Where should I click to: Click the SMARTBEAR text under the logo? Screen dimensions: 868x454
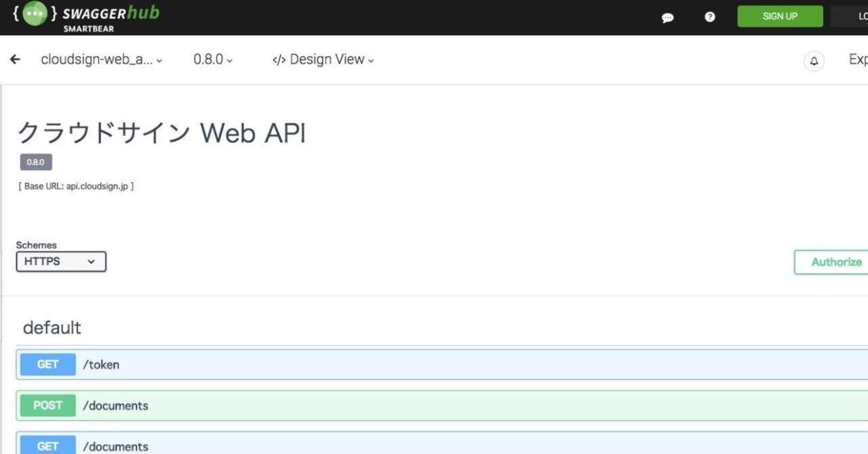(x=88, y=29)
